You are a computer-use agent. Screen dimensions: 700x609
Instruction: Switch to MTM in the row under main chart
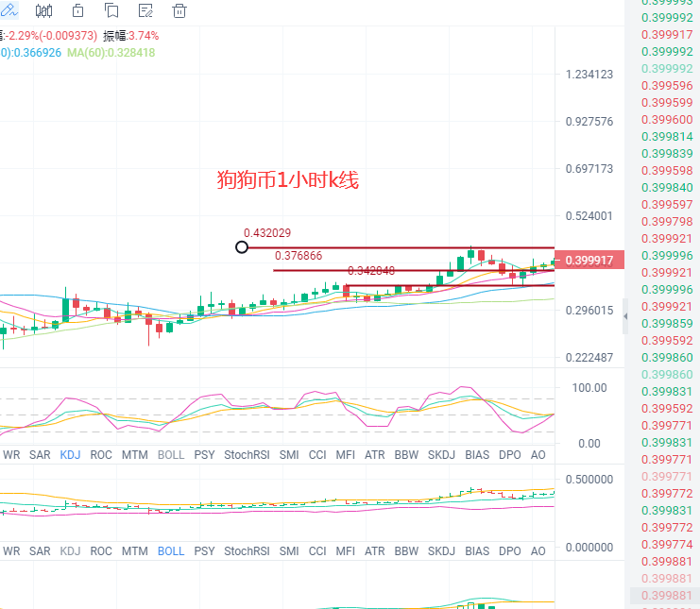pos(135,454)
